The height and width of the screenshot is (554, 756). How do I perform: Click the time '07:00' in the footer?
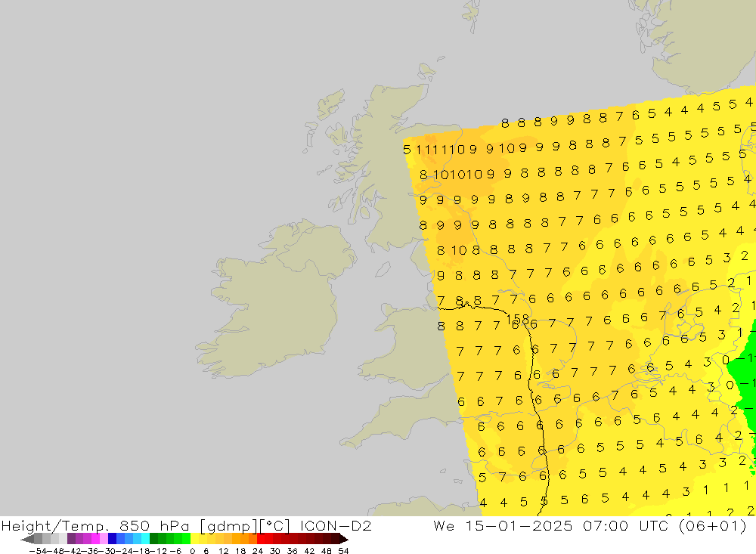tap(605, 525)
